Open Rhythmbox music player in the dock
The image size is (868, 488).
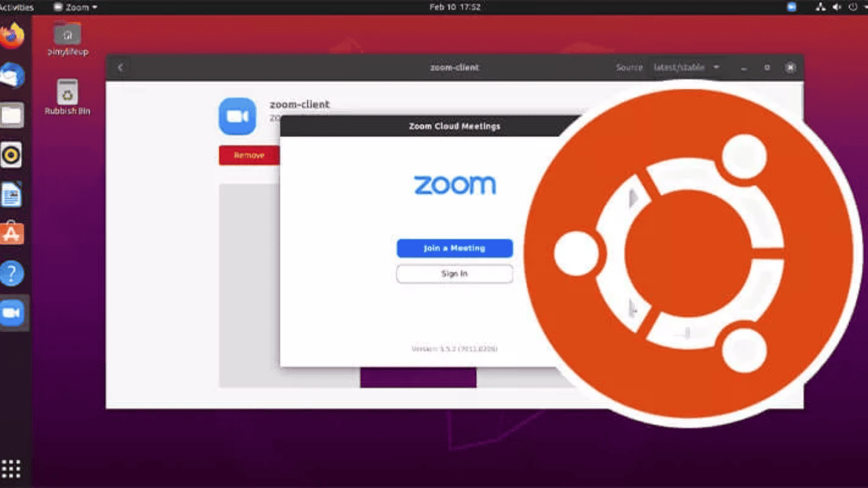(x=12, y=155)
